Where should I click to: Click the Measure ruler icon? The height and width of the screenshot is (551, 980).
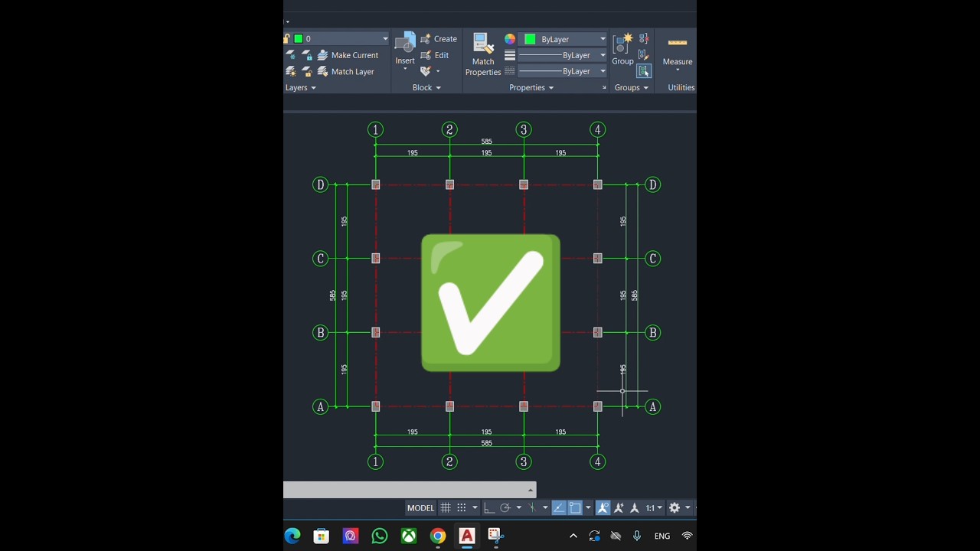678,43
